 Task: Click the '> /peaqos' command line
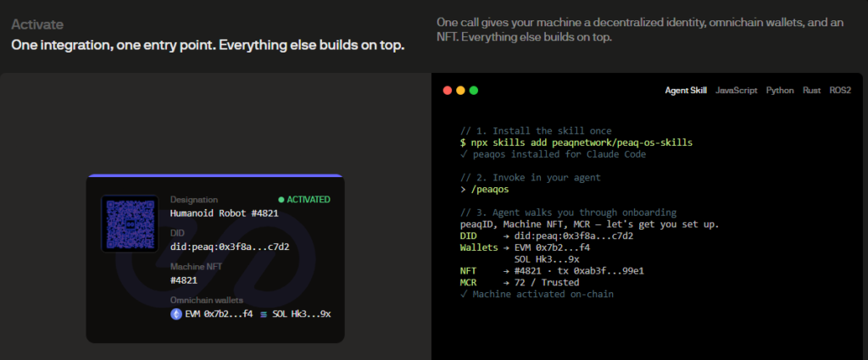point(484,189)
